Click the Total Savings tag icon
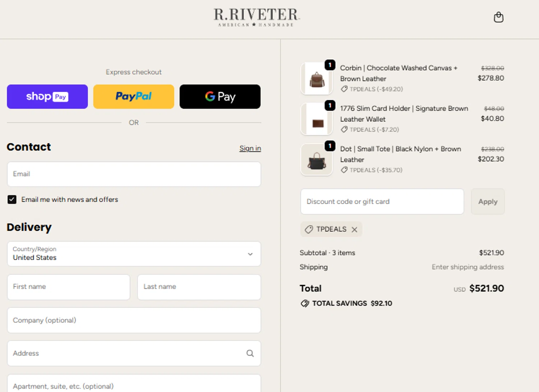Screen dimensions: 539x392 pos(305,304)
